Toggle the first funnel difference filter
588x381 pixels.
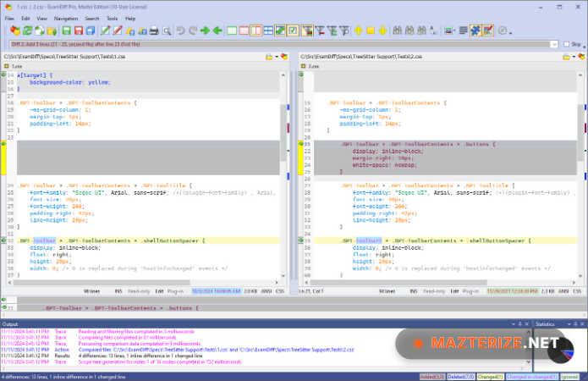click(x=307, y=30)
